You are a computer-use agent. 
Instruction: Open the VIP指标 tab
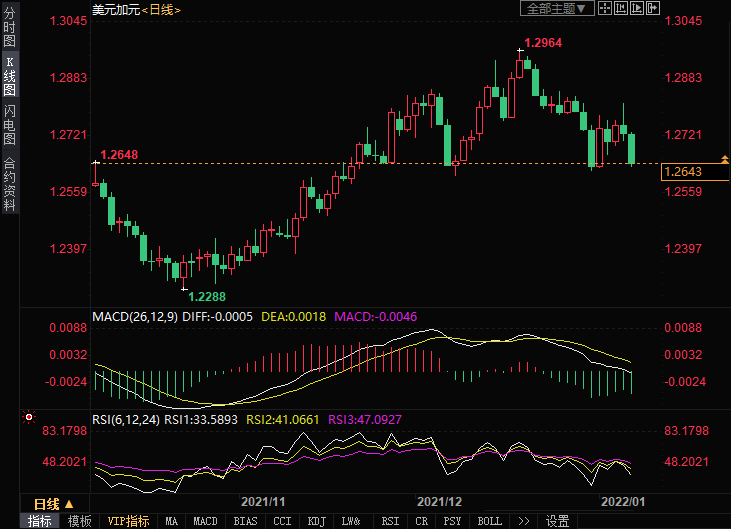point(128,521)
